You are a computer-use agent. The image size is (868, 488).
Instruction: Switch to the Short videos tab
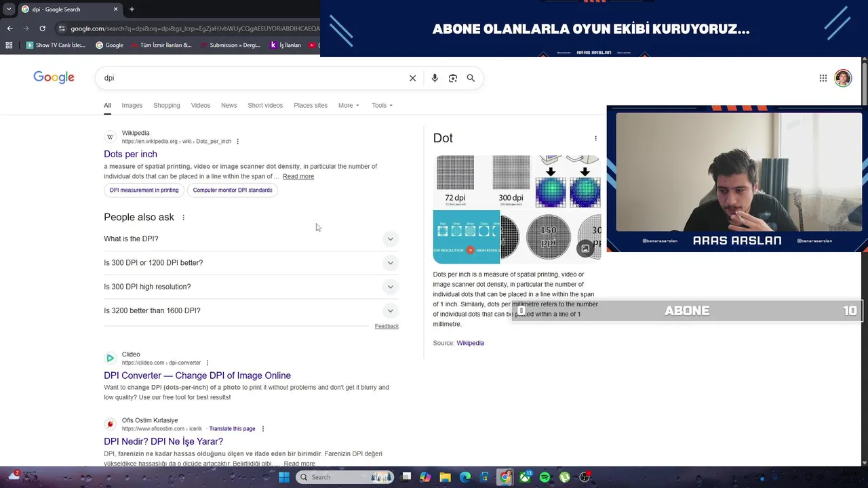click(265, 105)
